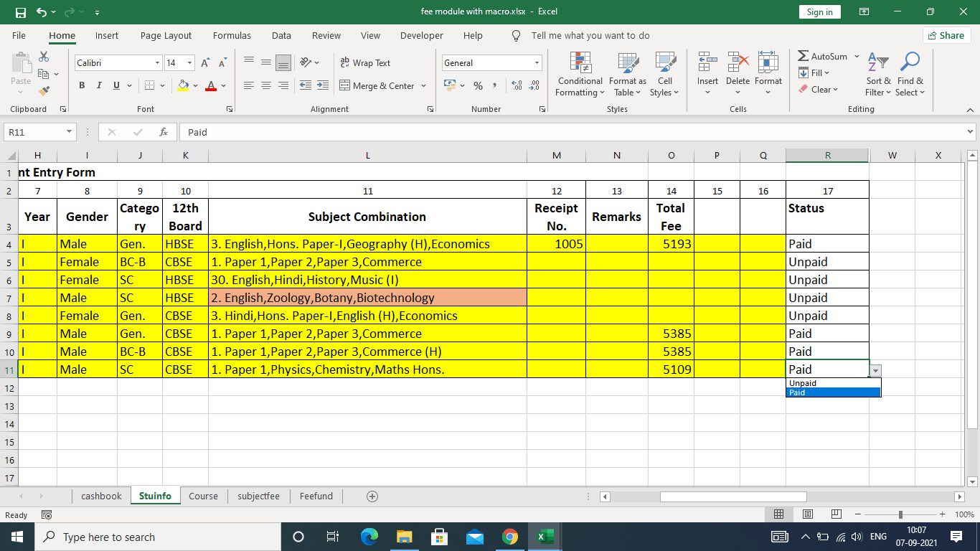Expand the formula bar chevron

[x=971, y=132]
